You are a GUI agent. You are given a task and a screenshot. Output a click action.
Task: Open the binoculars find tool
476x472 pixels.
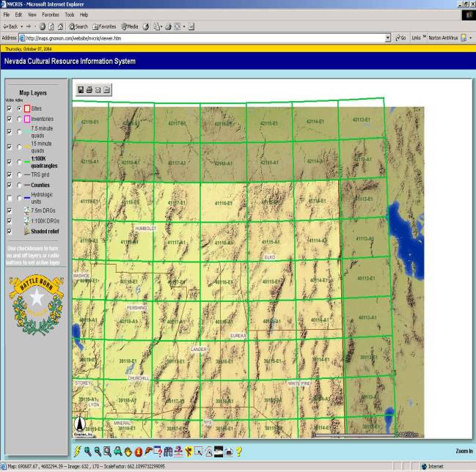pos(168,451)
